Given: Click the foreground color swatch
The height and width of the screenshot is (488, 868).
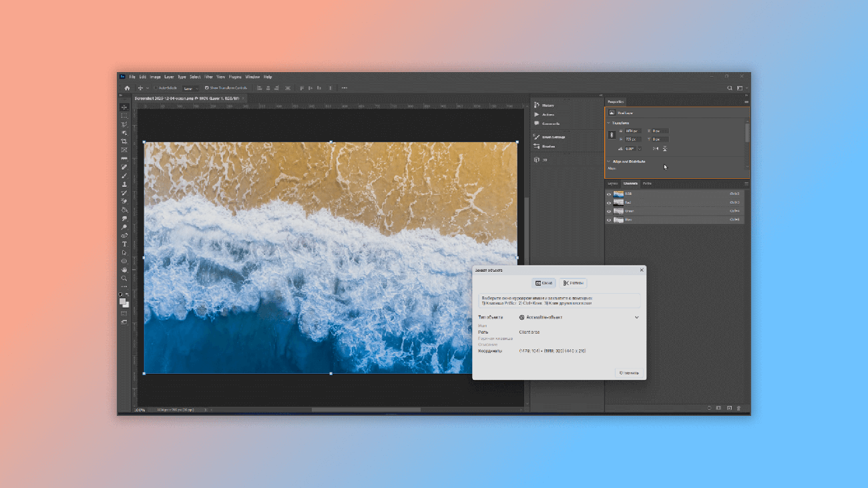Looking at the screenshot, I should (123, 302).
